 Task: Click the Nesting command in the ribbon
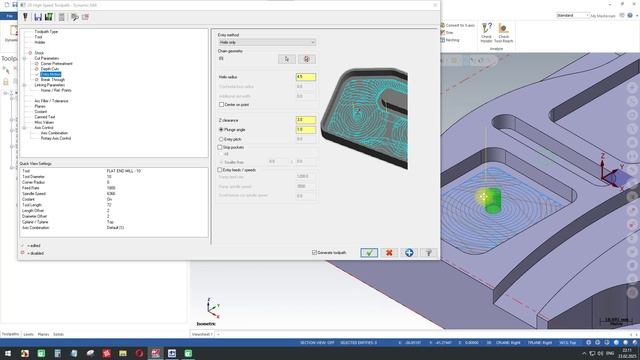coord(450,40)
